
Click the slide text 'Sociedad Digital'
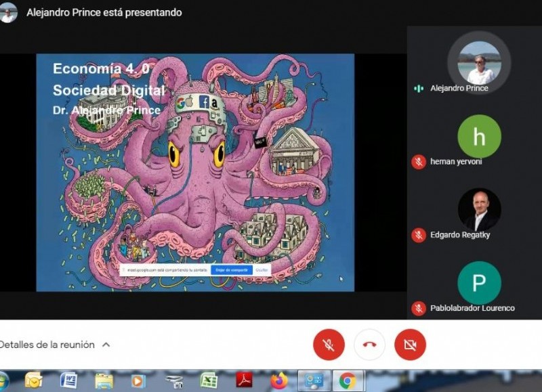point(108,90)
